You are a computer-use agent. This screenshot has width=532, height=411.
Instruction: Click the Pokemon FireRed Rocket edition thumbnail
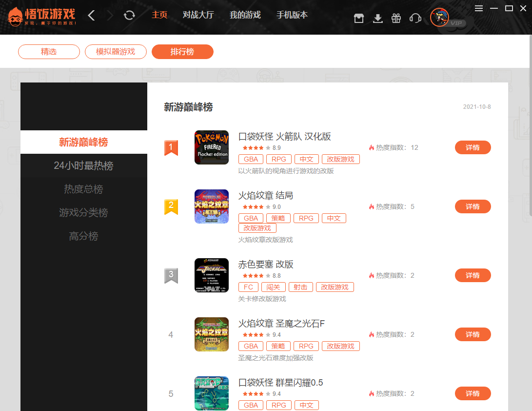211,147
